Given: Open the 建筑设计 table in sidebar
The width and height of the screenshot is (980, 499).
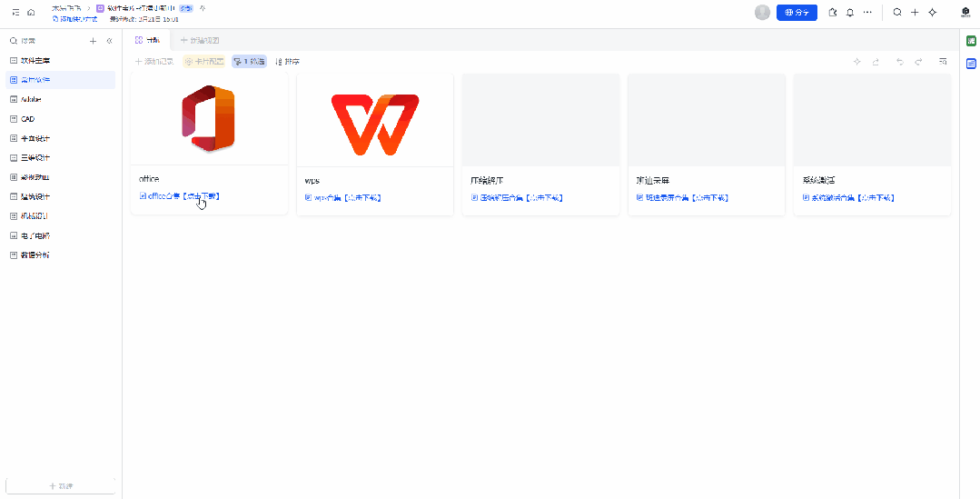Looking at the screenshot, I should [x=61, y=196].
